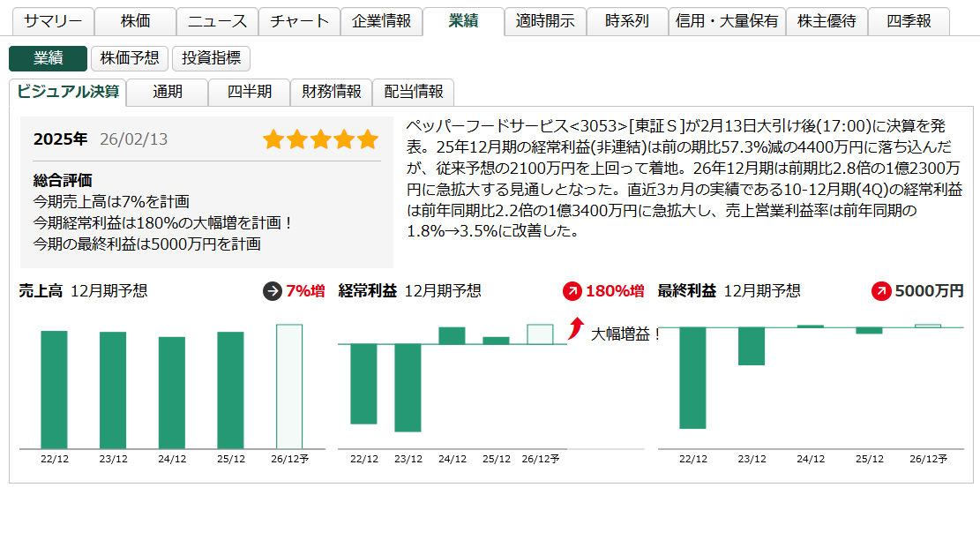Image resolution: width=980 pixels, height=540 pixels.
Task: Open the 財務情報 tab
Action: click(x=331, y=92)
